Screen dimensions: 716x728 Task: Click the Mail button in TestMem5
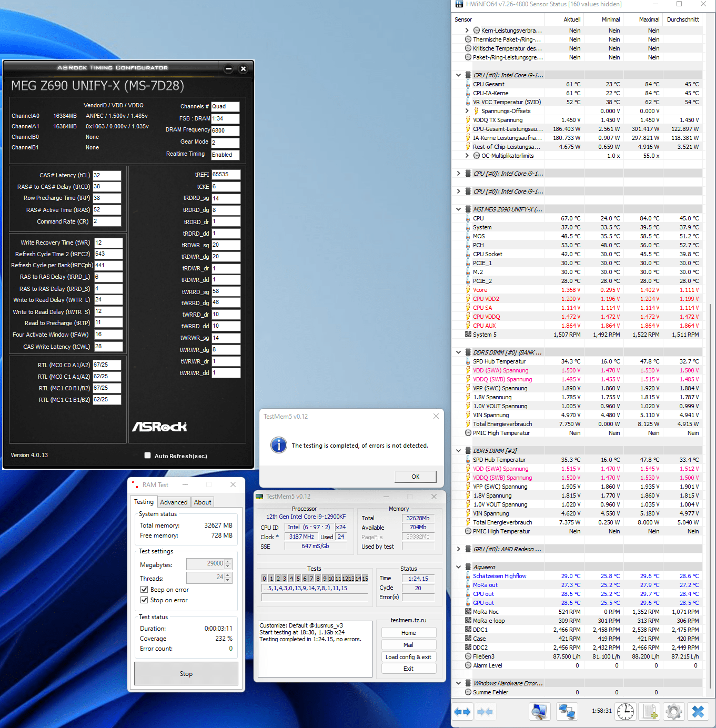[x=409, y=645]
